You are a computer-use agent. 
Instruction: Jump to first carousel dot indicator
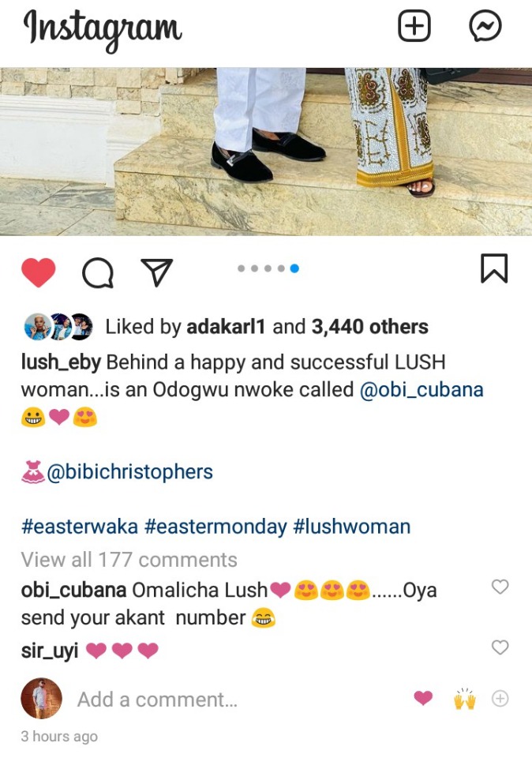coord(241,268)
